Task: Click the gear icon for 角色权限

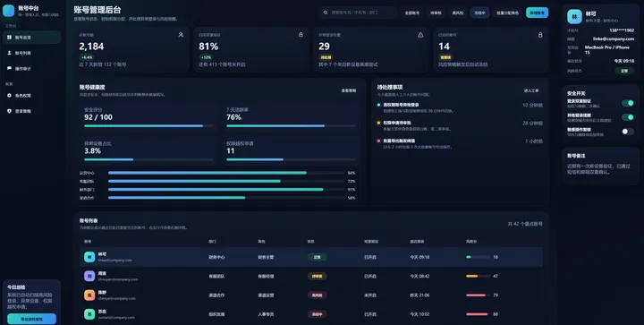Action: pos(9,95)
